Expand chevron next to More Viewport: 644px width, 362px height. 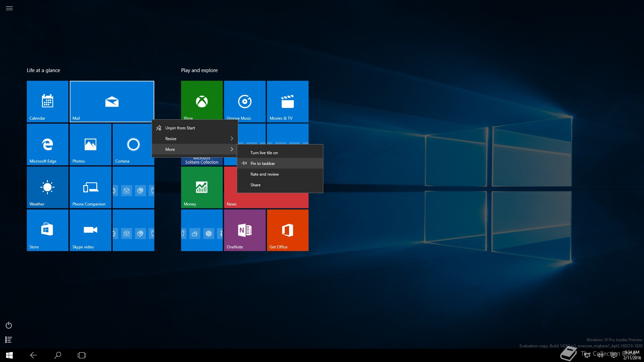coord(231,149)
